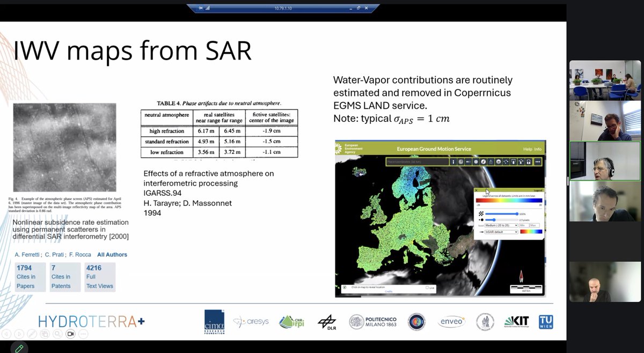Restore down the remote session window
The width and height of the screenshot is (644, 353).
point(358,8)
